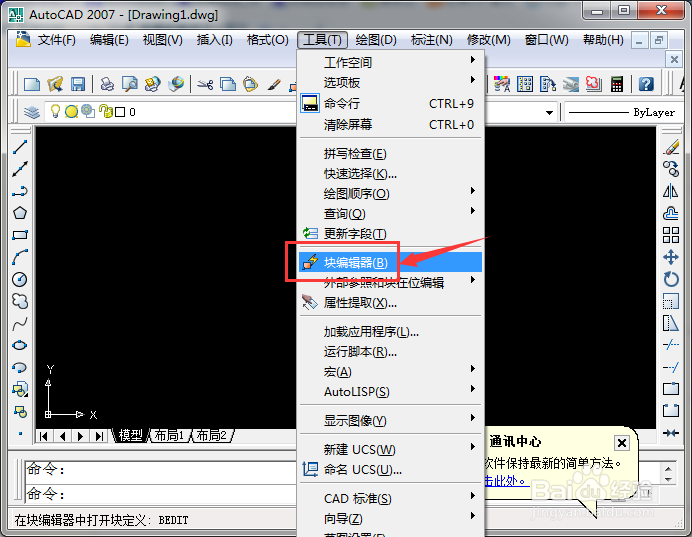Open the 绘图(D) menu
The image size is (692, 537).
[x=376, y=40]
